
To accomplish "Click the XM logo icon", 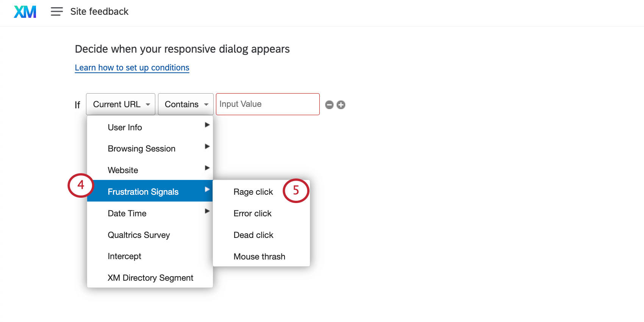I will [x=25, y=12].
